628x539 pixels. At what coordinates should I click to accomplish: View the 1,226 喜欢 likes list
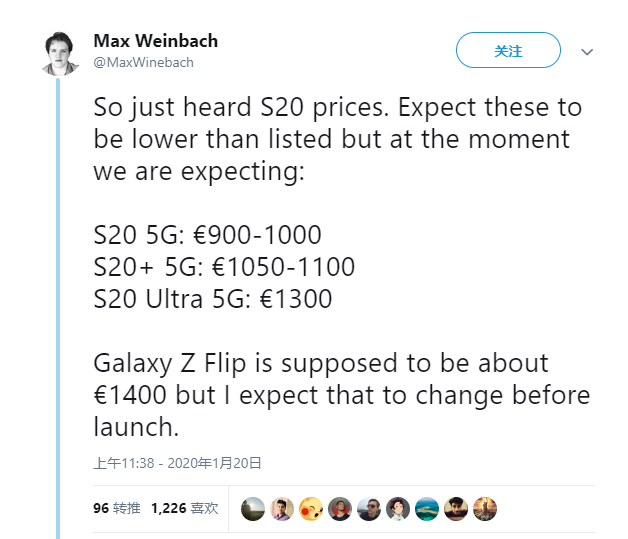click(184, 508)
